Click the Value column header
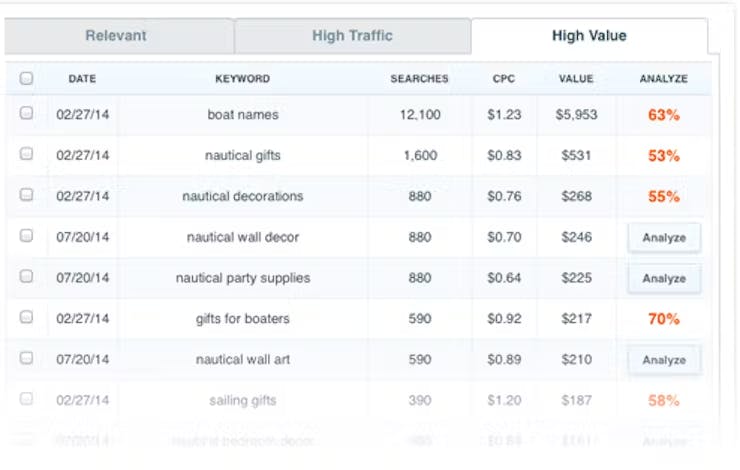 pyautogui.click(x=576, y=79)
